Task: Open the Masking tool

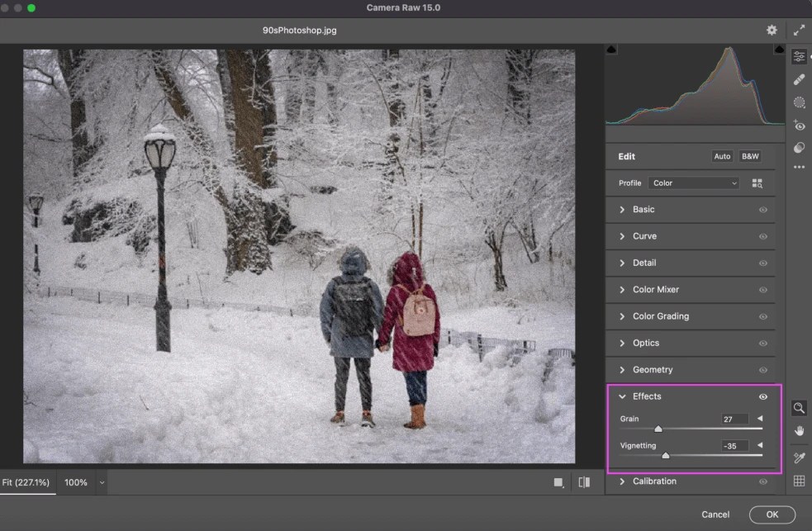Action: tap(799, 102)
